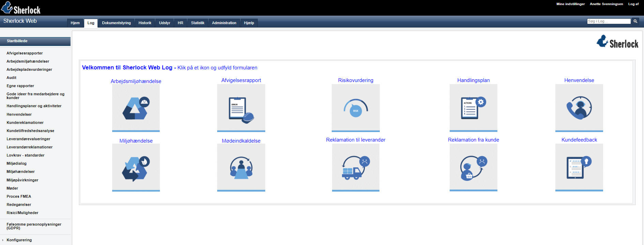The height and width of the screenshot is (245, 644).
Task: Open Redegørelser in the sidebar
Action: pos(19,205)
